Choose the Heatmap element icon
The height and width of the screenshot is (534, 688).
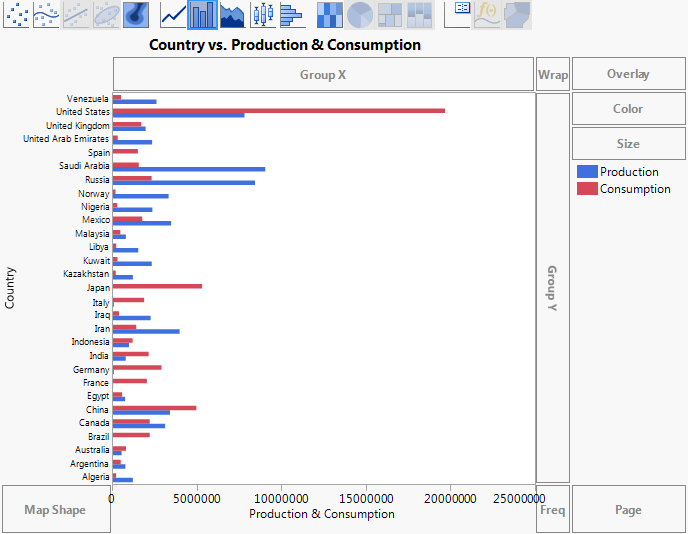pyautogui.click(x=329, y=14)
